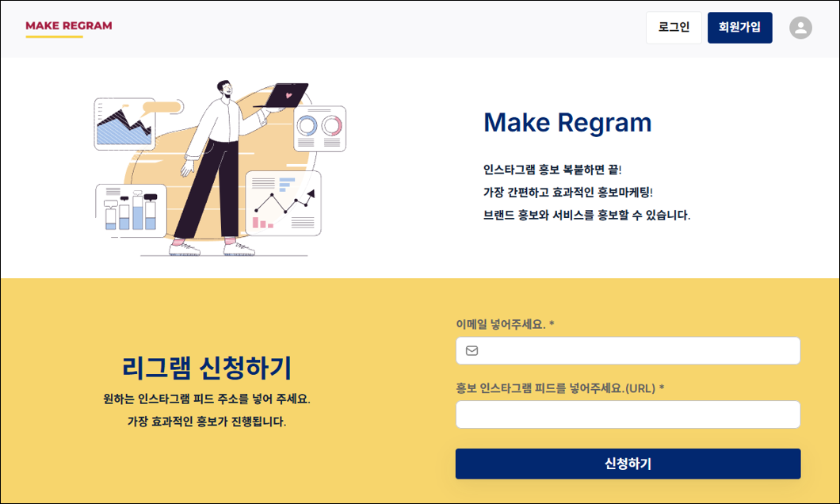Click the area chart card in illustration
The height and width of the screenshot is (504, 840).
125,124
